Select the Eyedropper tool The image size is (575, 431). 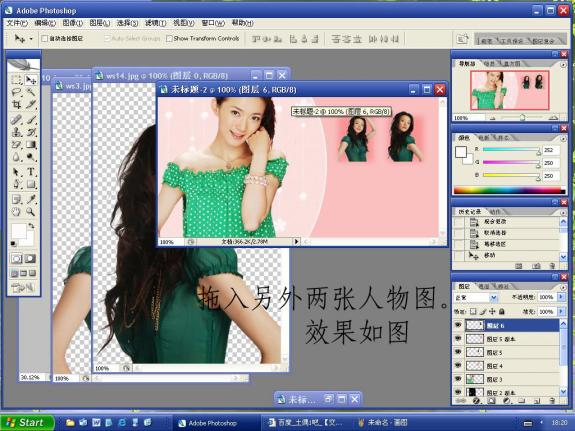coord(31,199)
